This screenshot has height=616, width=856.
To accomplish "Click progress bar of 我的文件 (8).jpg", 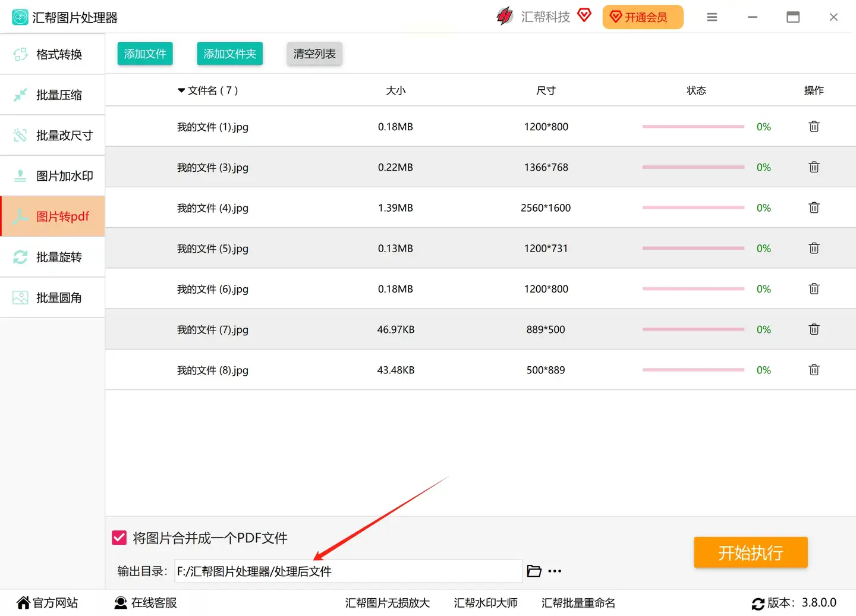I will 693,370.
